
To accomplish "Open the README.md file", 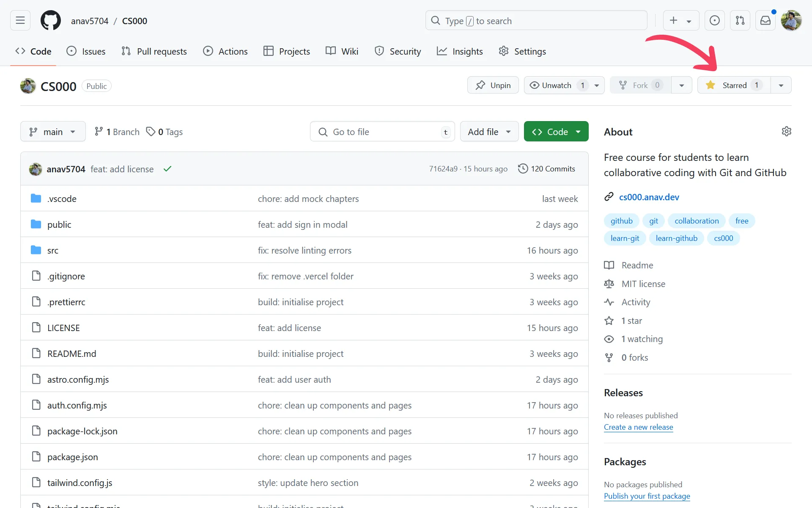I will point(71,353).
